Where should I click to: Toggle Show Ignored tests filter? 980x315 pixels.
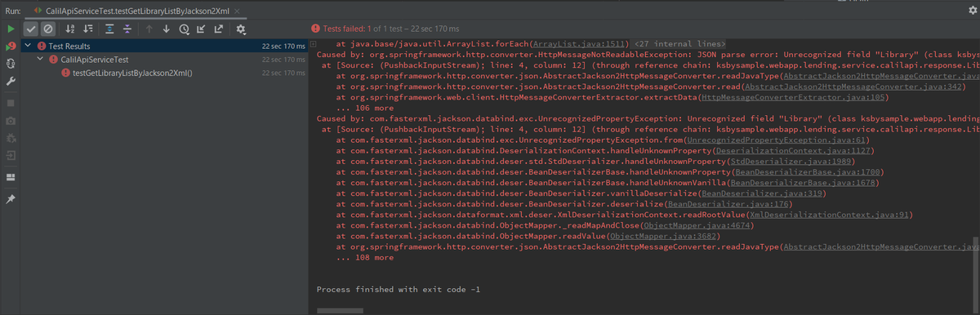pos(47,29)
